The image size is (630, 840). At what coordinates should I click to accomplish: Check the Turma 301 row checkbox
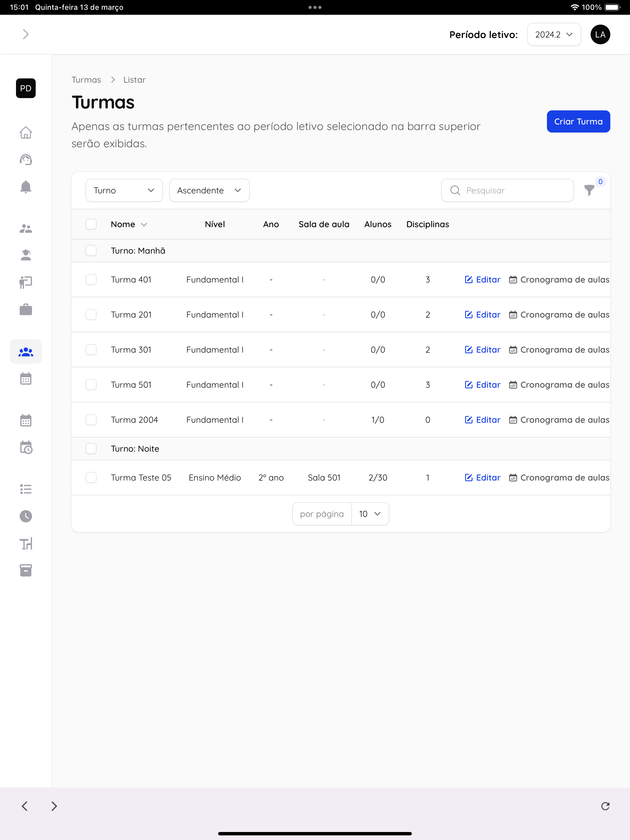pyautogui.click(x=91, y=350)
